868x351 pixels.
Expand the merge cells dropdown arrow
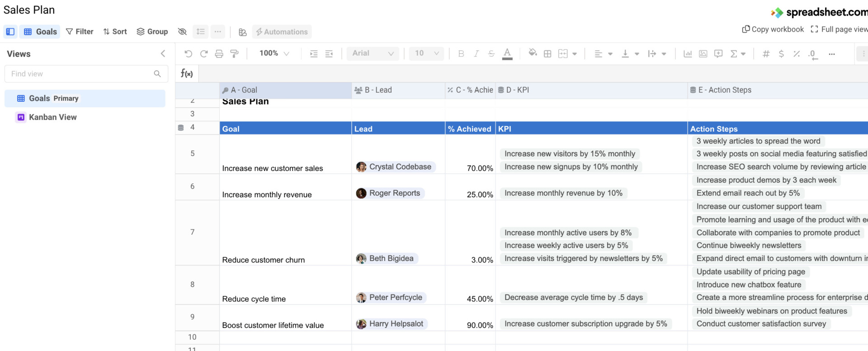[575, 54]
